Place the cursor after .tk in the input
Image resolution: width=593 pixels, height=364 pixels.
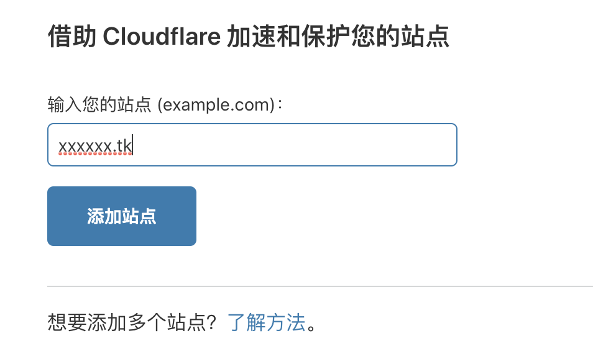pos(133,146)
